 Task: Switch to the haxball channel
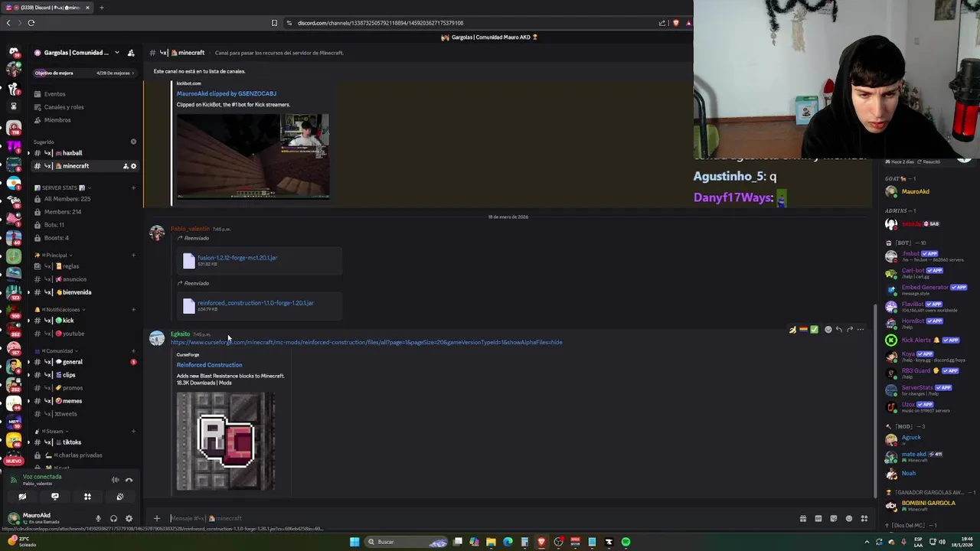(84, 153)
